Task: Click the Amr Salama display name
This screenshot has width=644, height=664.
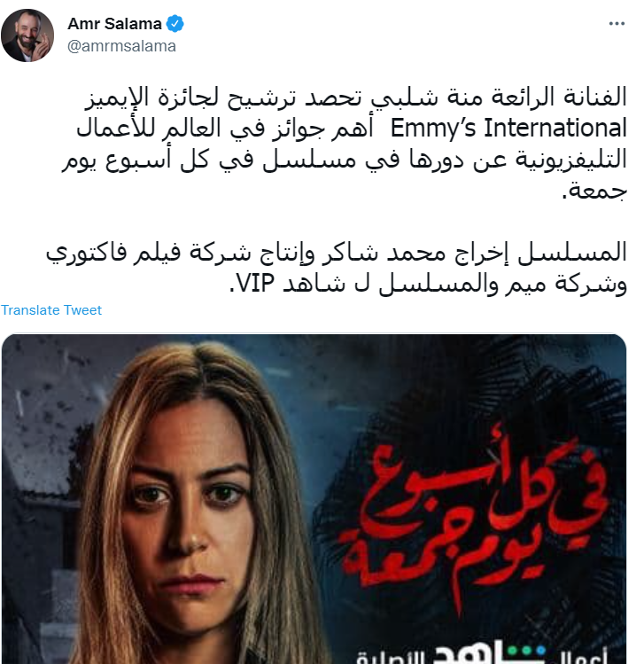Action: [x=114, y=24]
